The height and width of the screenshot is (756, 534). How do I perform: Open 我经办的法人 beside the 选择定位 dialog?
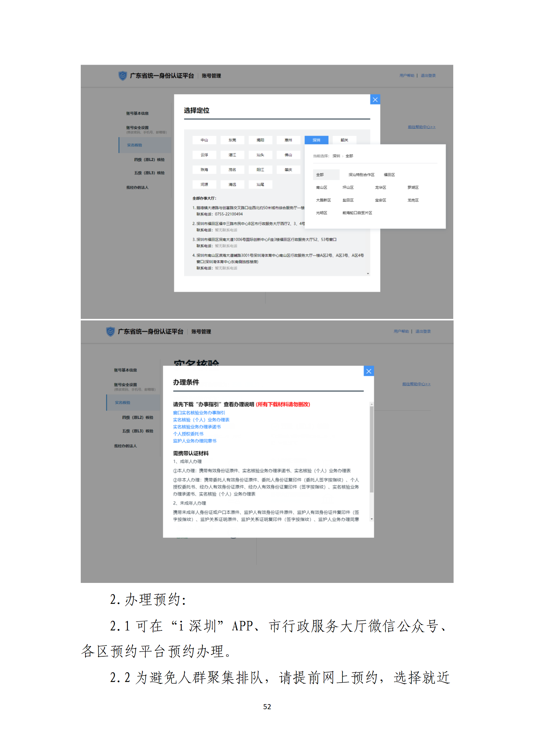pos(137,188)
